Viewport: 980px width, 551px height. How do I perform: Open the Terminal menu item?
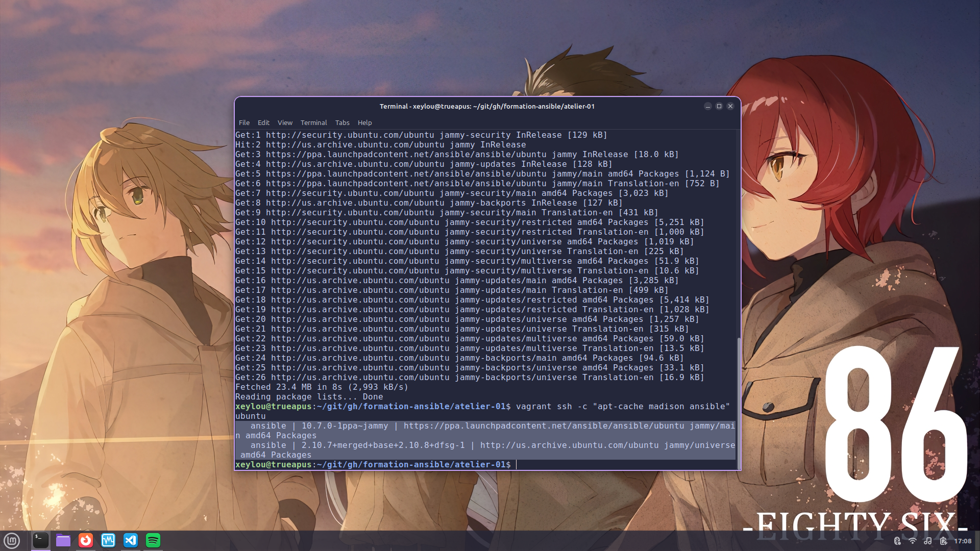(x=313, y=122)
